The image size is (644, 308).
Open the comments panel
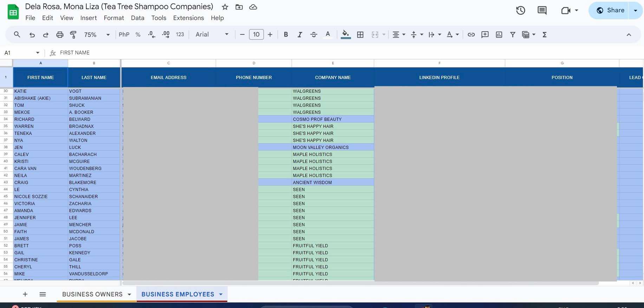coord(542,11)
